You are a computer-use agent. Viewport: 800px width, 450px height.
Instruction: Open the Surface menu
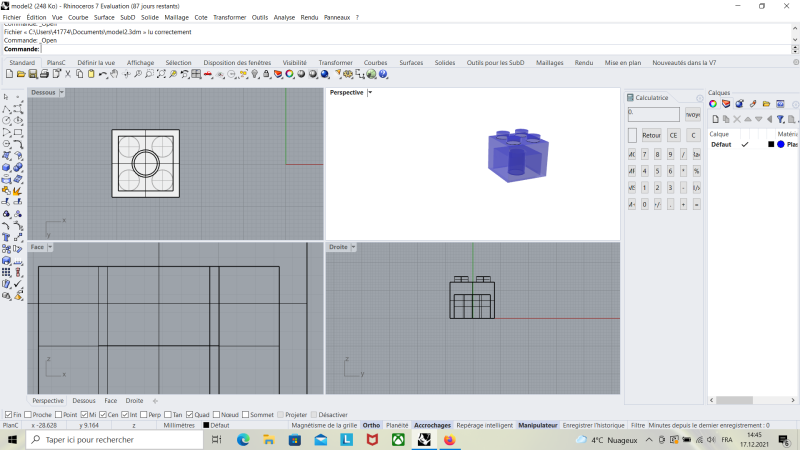tap(104, 17)
